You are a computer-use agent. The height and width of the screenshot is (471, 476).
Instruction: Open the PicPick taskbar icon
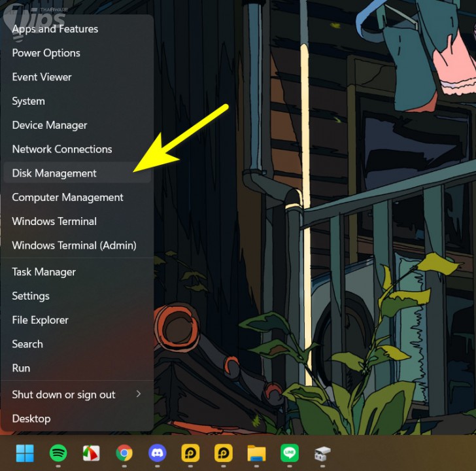click(91, 453)
